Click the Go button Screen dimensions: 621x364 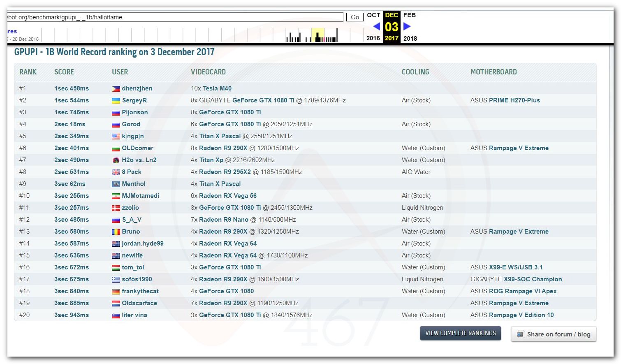click(355, 17)
